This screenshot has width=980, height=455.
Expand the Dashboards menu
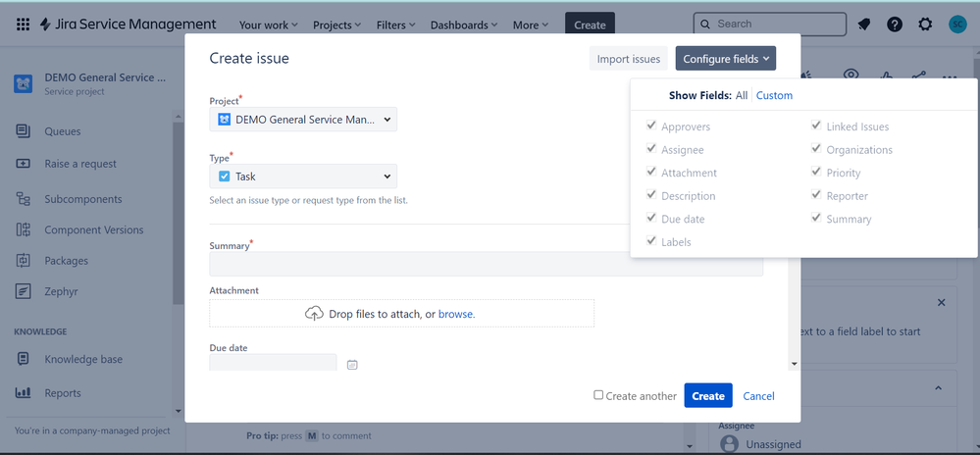click(x=464, y=25)
